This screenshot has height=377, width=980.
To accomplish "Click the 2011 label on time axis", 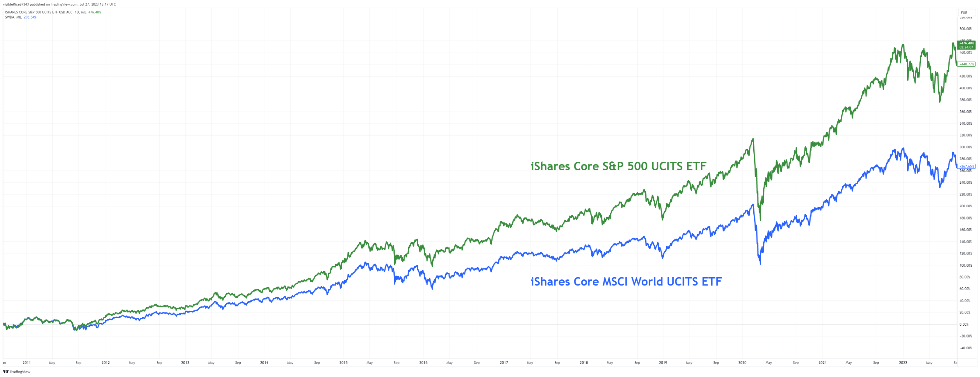I will click(27, 362).
